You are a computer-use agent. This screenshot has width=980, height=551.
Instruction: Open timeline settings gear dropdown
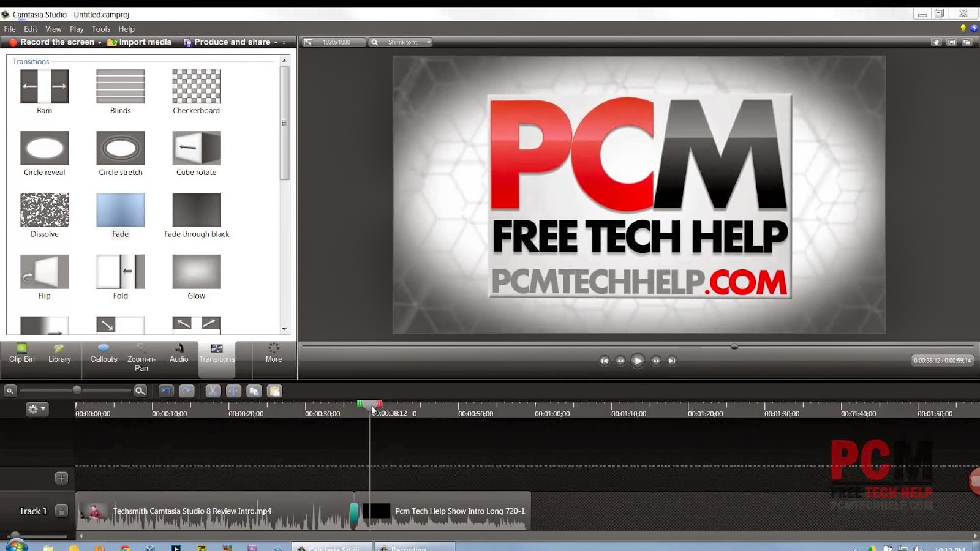point(36,409)
